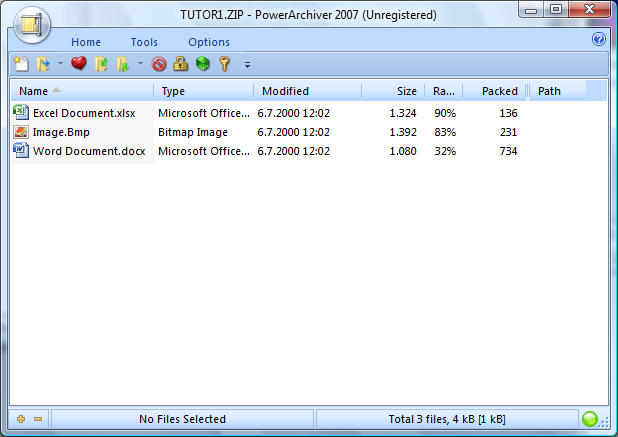Click the Extract files icon
Viewport: 618px width, 437px height.
click(123, 64)
